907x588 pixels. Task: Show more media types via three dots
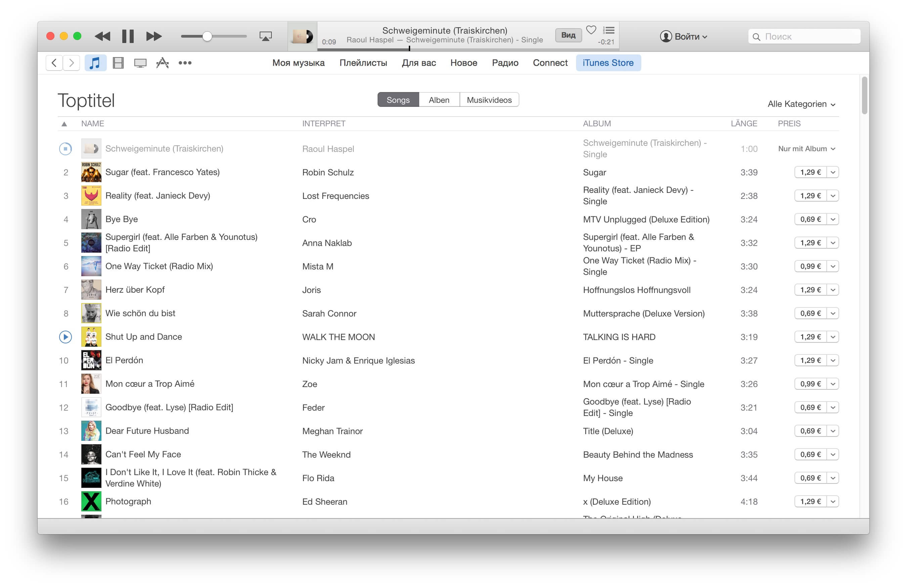pyautogui.click(x=185, y=63)
